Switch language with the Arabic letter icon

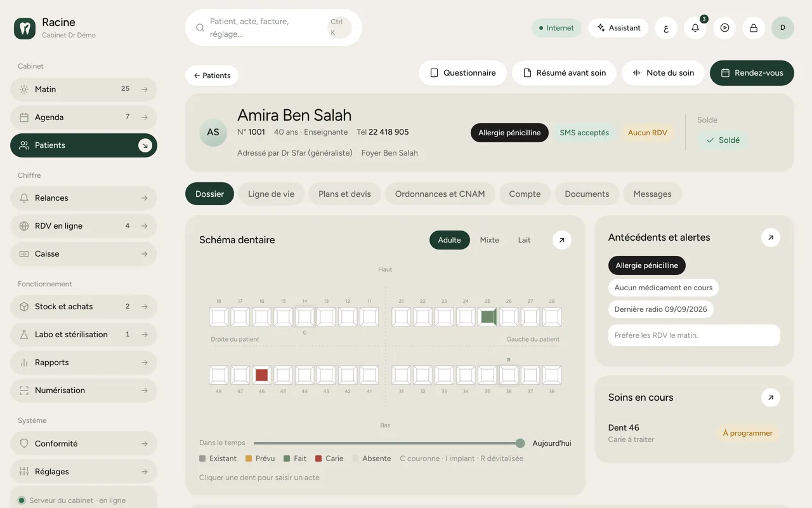coord(666,28)
